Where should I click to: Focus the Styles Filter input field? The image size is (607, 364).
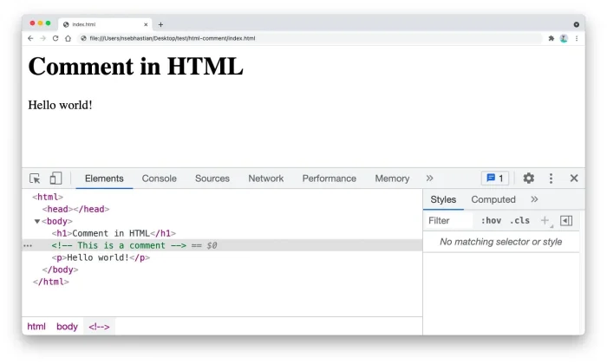click(x=449, y=220)
